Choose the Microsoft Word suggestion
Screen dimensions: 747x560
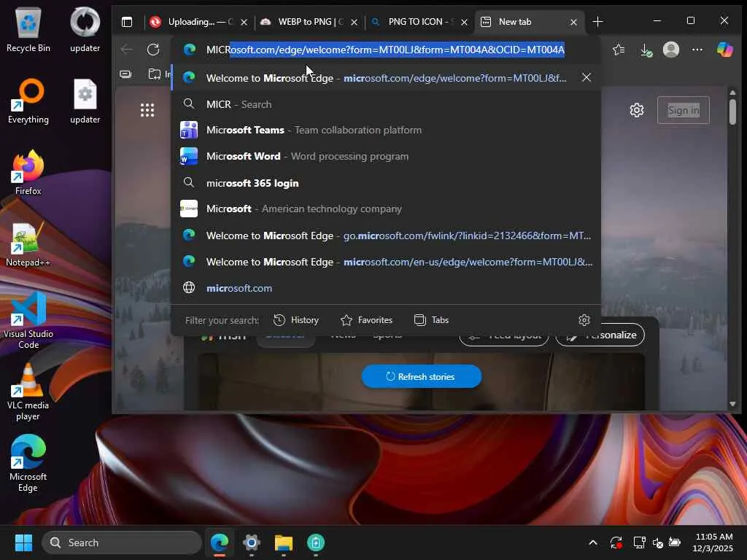coord(386,156)
